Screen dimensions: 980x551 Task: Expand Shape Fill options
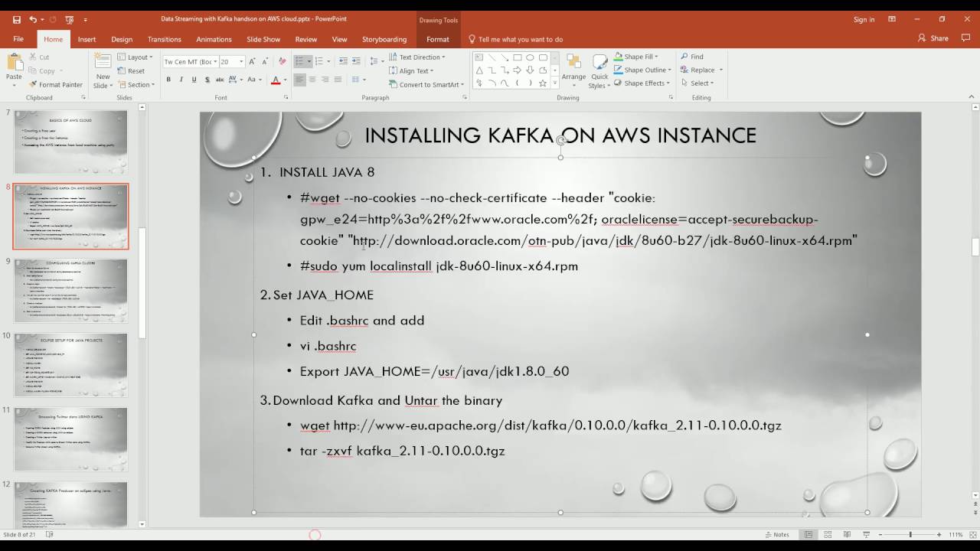pyautogui.click(x=635, y=57)
